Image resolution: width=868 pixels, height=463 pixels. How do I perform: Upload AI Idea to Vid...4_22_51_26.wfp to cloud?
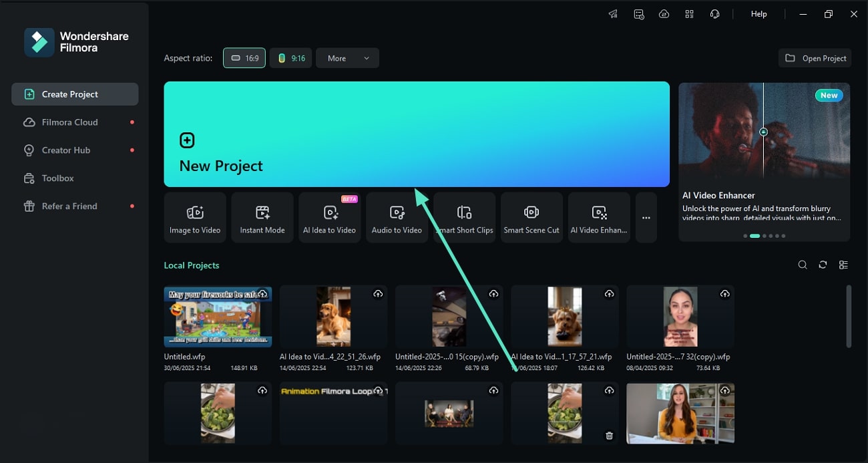click(x=378, y=294)
